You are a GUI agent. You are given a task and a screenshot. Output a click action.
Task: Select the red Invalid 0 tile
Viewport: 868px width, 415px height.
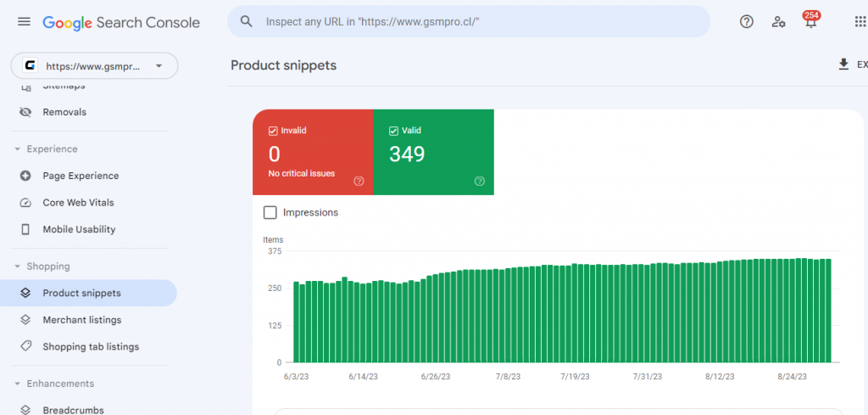point(313,153)
